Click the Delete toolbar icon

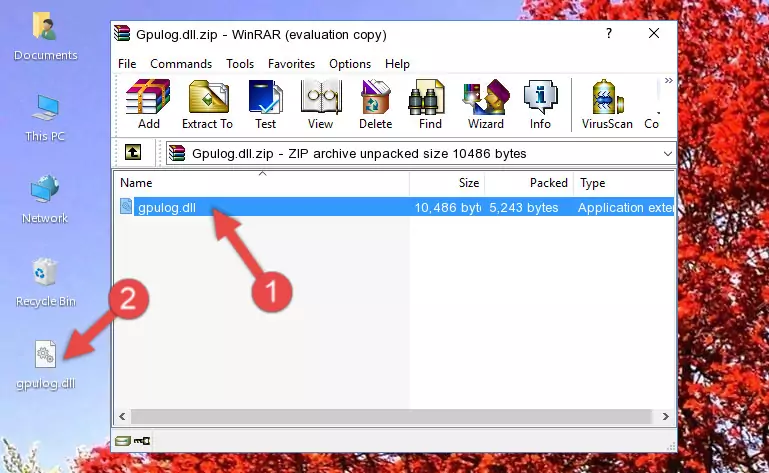click(x=375, y=105)
